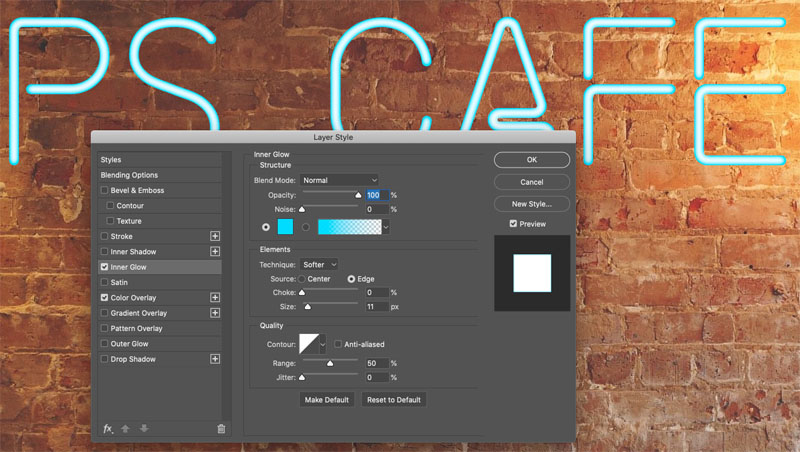The height and width of the screenshot is (452, 800).
Task: Open the fx effects menu icon
Action: point(108,429)
